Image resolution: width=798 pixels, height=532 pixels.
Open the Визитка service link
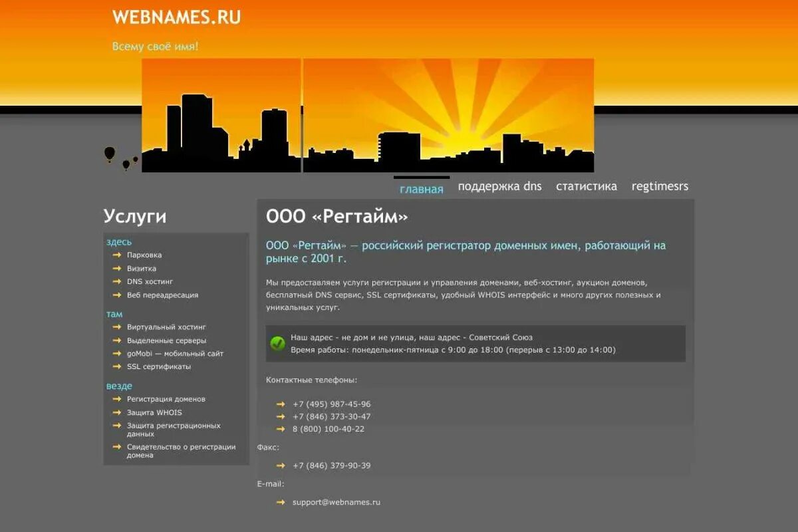click(x=142, y=269)
